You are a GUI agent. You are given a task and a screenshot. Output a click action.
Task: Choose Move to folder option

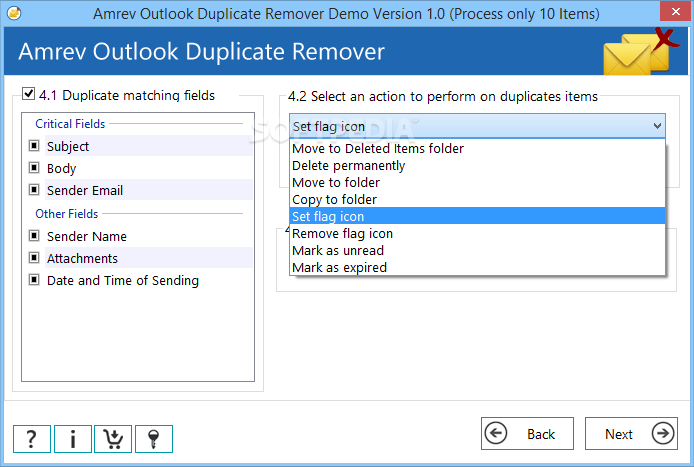pyautogui.click(x=478, y=182)
